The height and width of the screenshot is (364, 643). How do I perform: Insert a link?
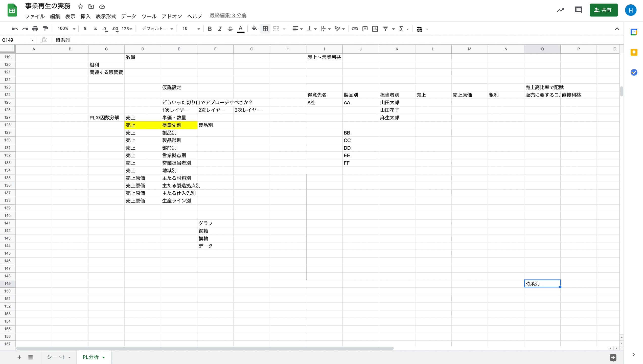(x=355, y=29)
